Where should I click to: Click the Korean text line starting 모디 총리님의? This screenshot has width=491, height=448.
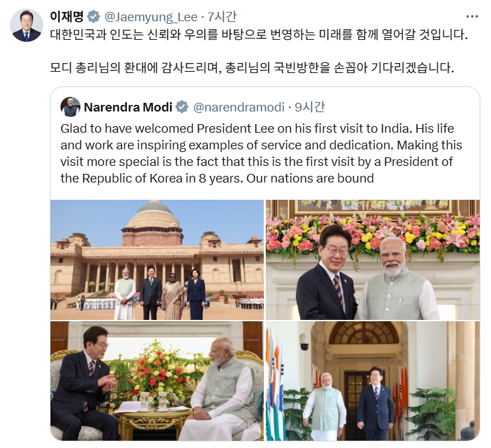coord(252,68)
